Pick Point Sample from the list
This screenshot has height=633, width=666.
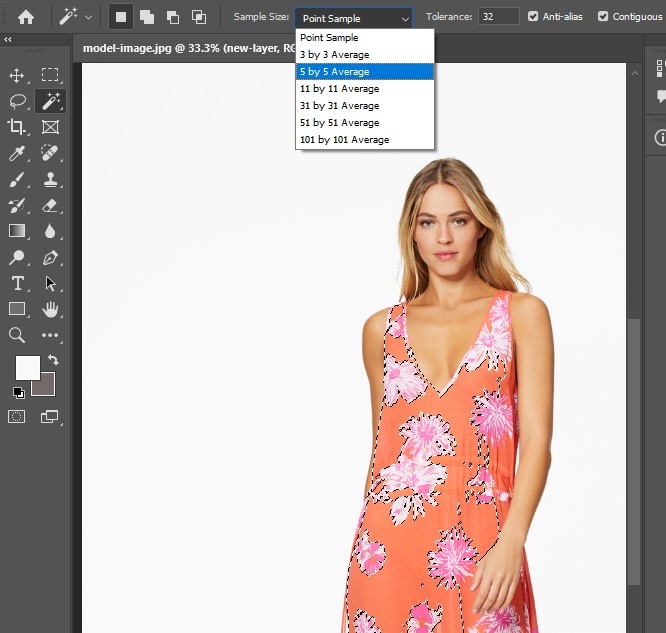click(x=365, y=37)
